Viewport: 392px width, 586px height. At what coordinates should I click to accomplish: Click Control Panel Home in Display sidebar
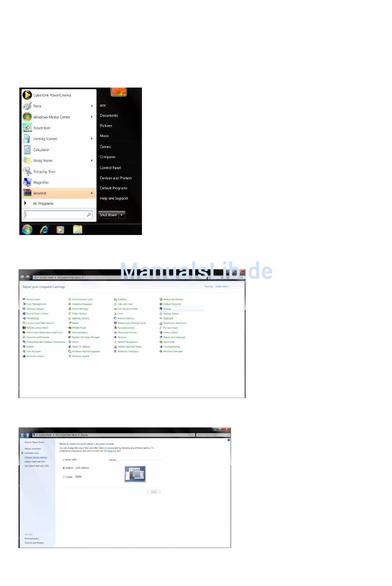pos(34,442)
